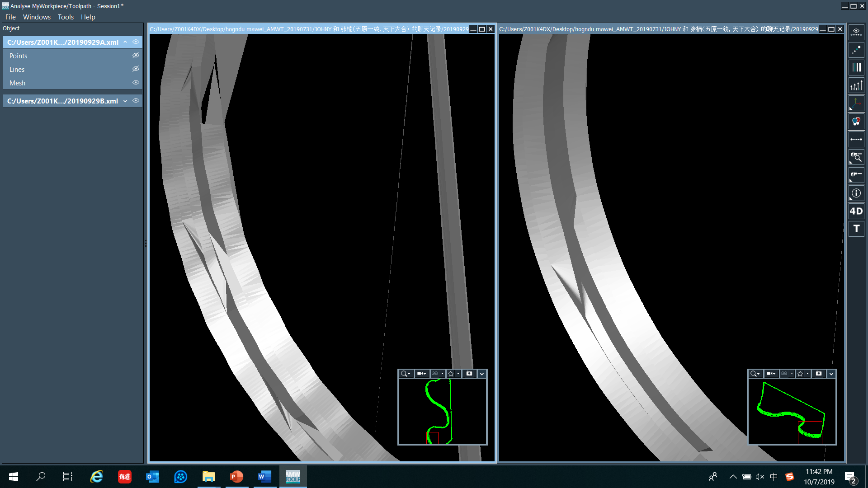Expand the 20190929B.xml tree entry
This screenshot has width=868, height=488.
coord(125,101)
